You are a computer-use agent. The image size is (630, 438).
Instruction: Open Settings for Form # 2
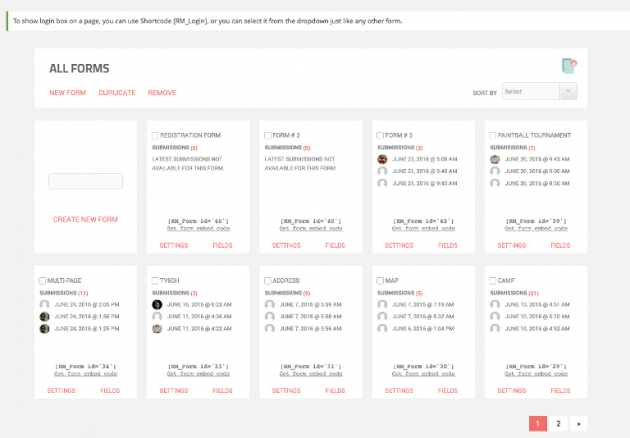(286, 246)
